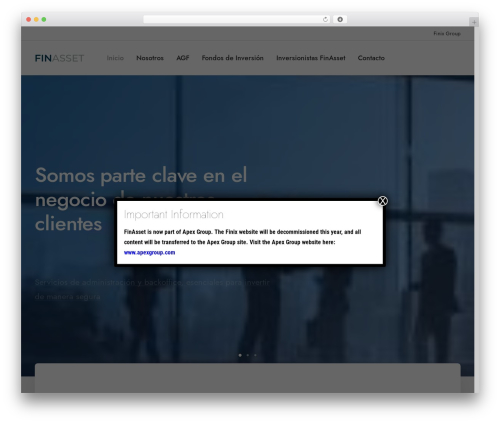Open the Contacto menu item
The image size is (500, 423).
tap(371, 58)
